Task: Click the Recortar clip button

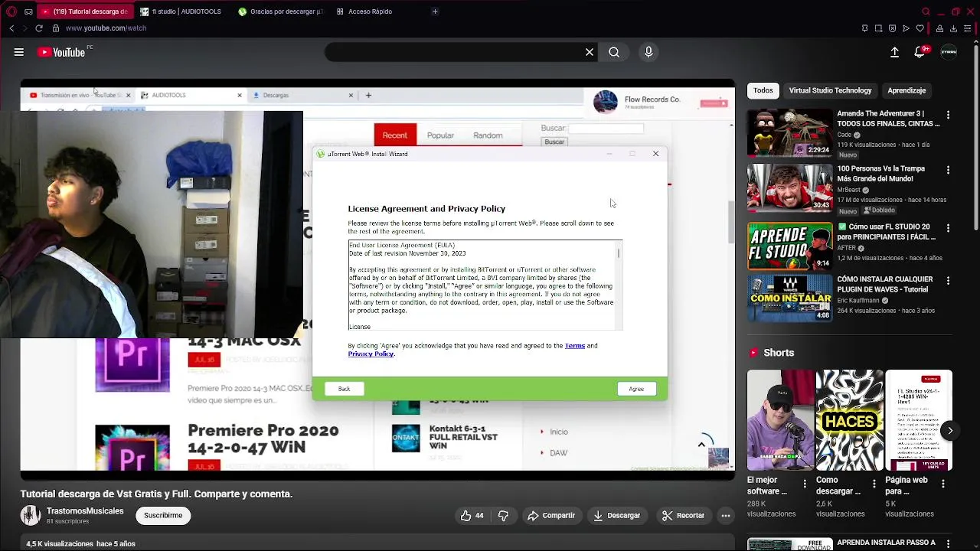Action: click(x=683, y=516)
